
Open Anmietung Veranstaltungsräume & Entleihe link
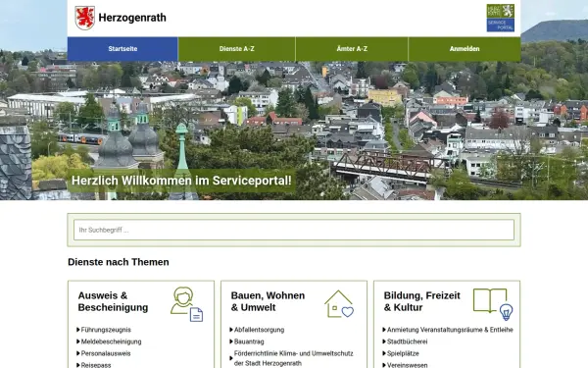click(450, 330)
